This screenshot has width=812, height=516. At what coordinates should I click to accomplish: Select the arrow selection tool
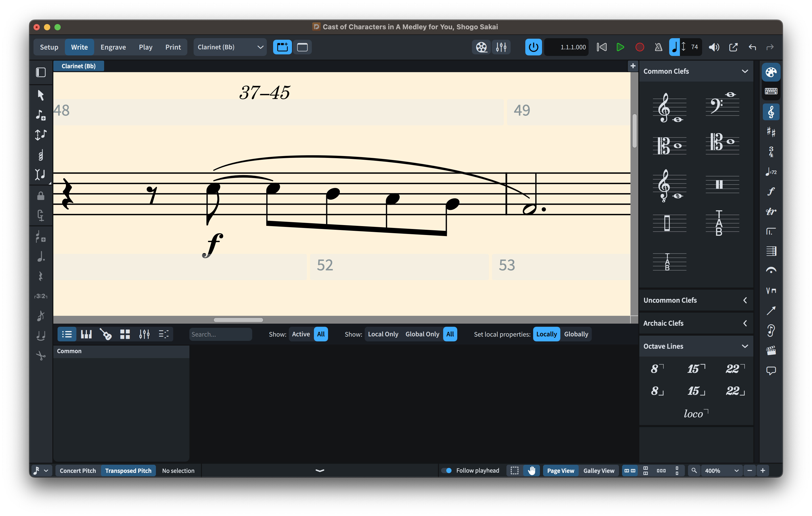[x=41, y=95]
